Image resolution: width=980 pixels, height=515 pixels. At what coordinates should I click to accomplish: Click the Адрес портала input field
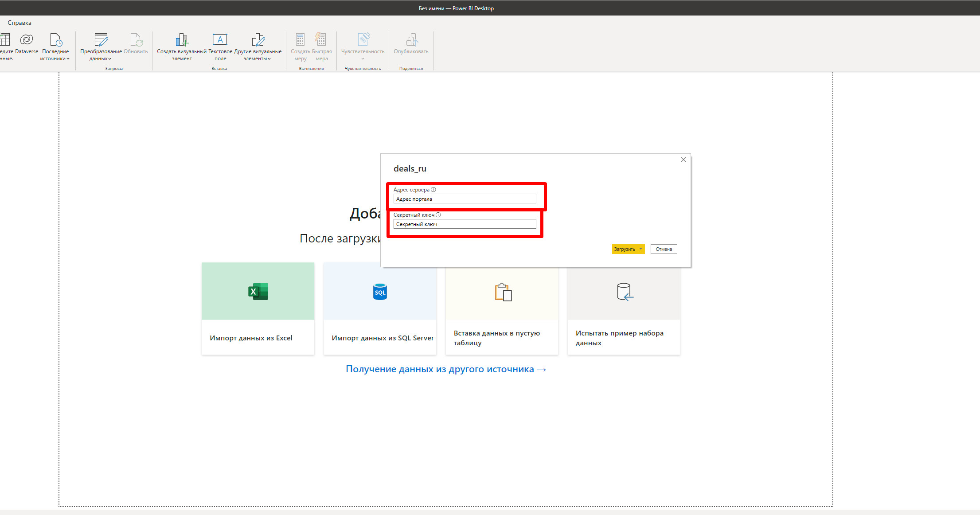coord(465,199)
